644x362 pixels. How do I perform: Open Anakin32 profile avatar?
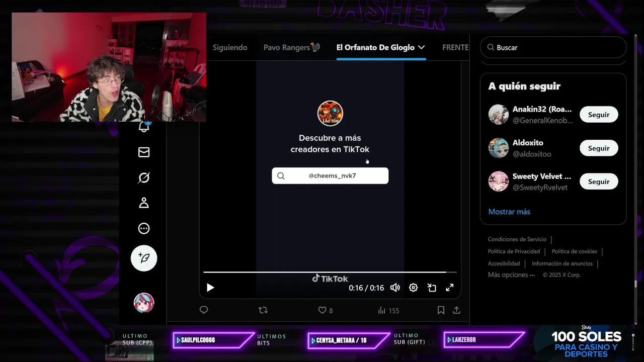click(x=499, y=115)
